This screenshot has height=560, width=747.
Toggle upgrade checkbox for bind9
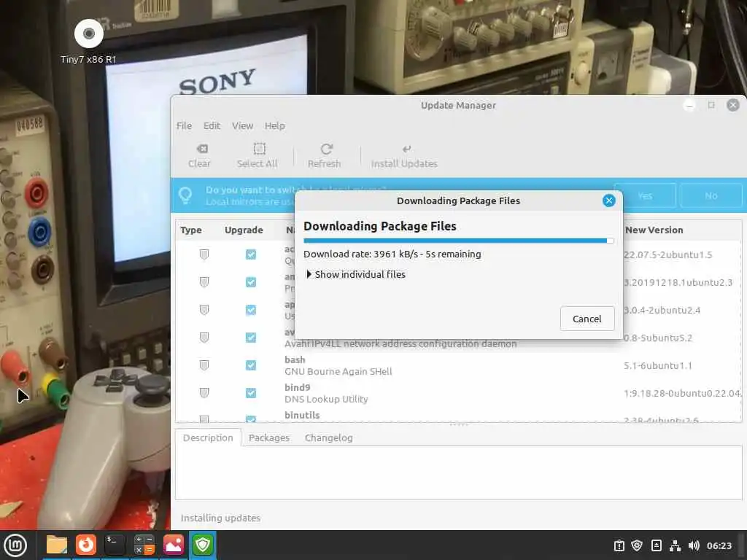pyautogui.click(x=251, y=393)
